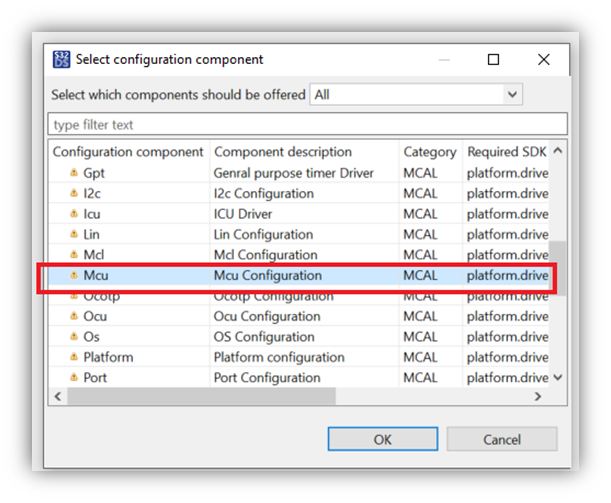The image size is (611, 503).
Task: Click the Category column header
Action: click(x=429, y=152)
